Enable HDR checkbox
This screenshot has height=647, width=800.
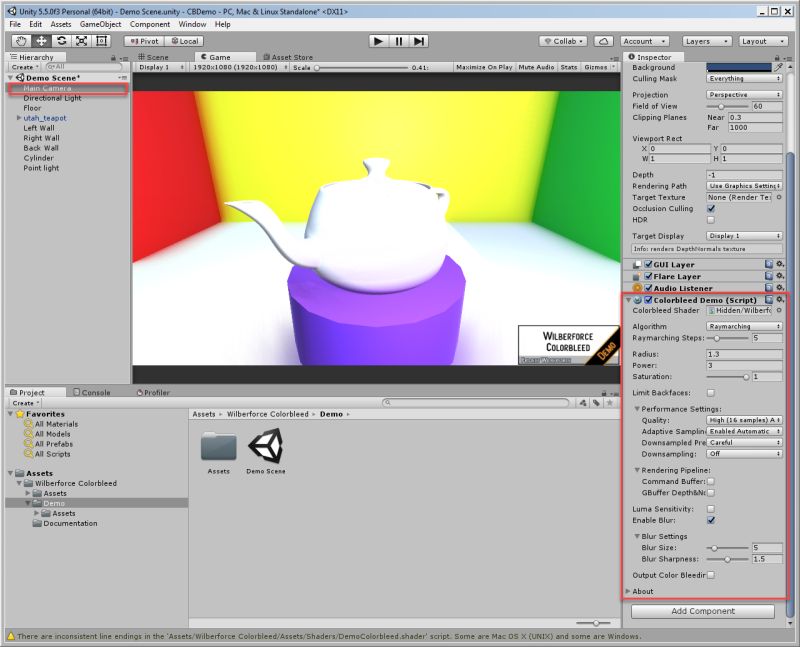[711, 220]
